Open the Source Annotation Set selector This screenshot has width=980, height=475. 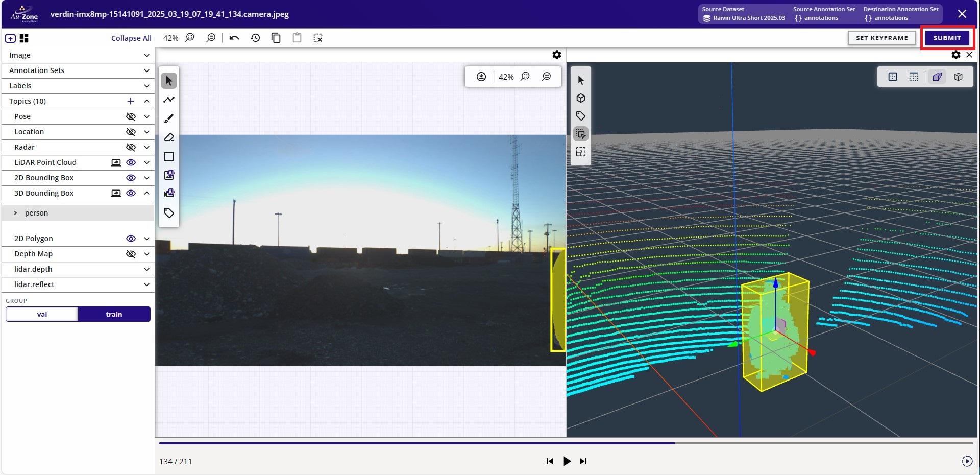[x=824, y=14]
